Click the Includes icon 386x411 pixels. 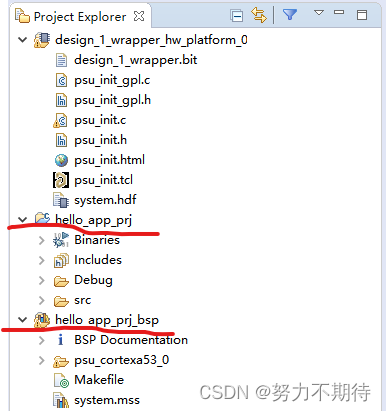coord(61,260)
